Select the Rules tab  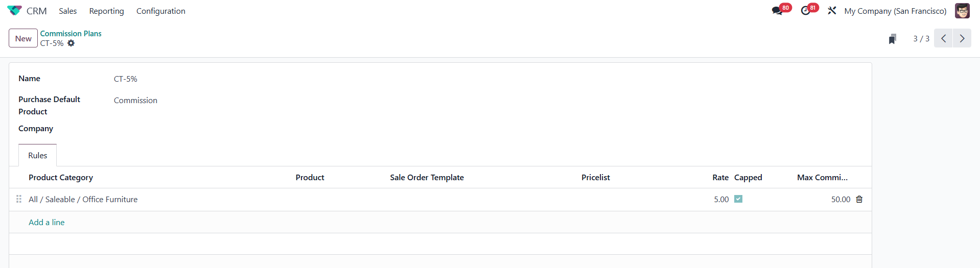38,155
